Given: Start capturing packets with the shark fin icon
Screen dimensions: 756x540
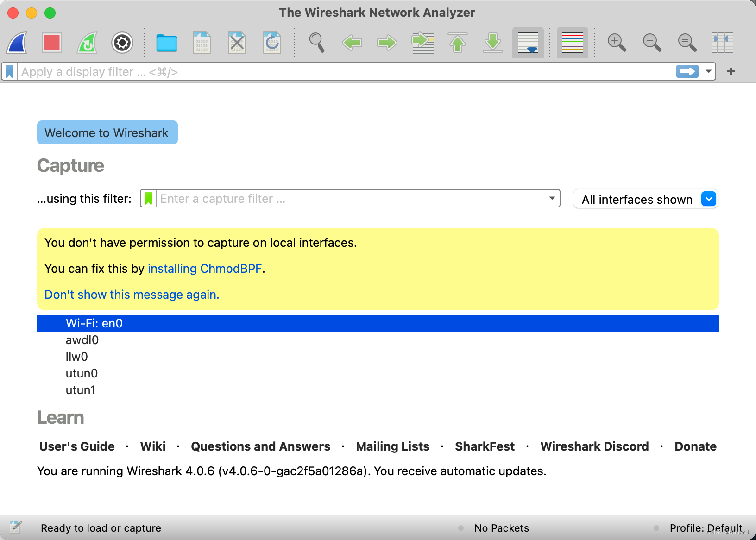Looking at the screenshot, I should point(17,43).
